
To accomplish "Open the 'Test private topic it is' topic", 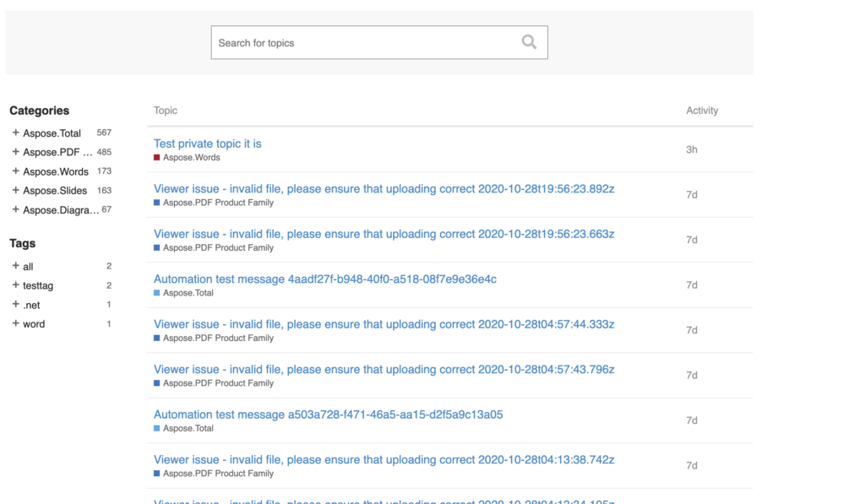I will (x=208, y=144).
